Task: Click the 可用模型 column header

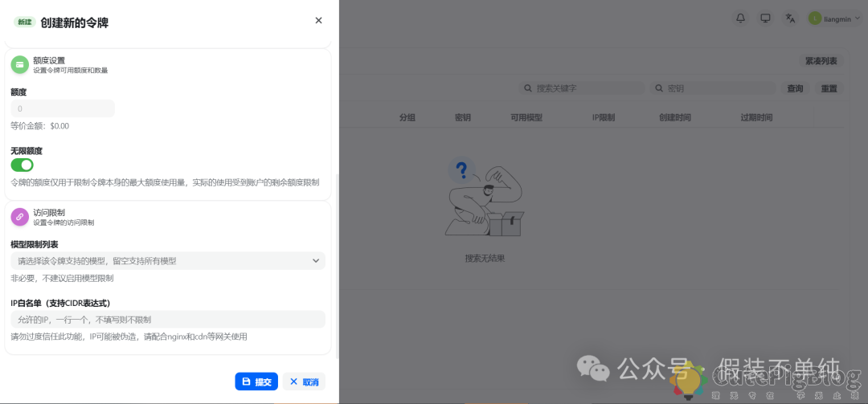Action: (526, 117)
